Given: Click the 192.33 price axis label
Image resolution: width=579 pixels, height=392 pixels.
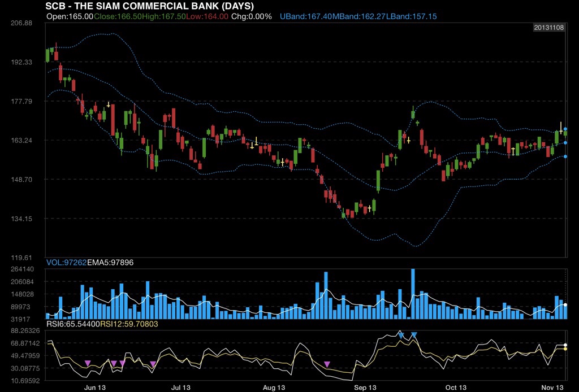Looking at the screenshot, I should [x=21, y=62].
